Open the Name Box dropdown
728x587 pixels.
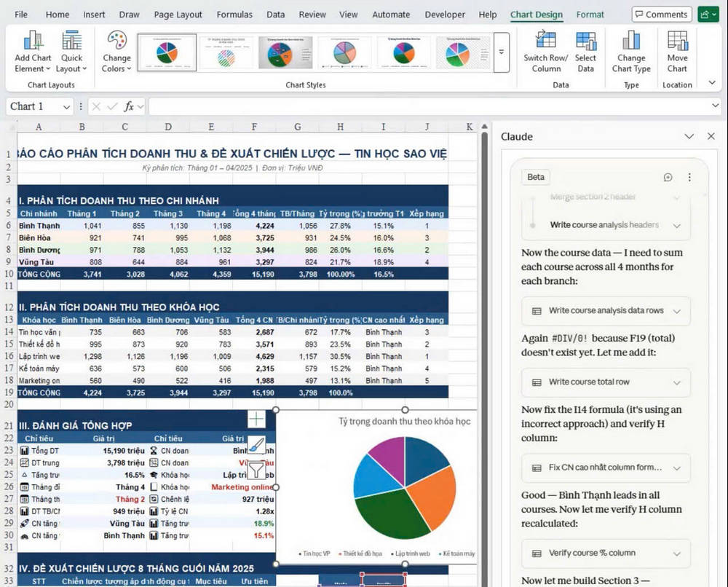(x=66, y=107)
